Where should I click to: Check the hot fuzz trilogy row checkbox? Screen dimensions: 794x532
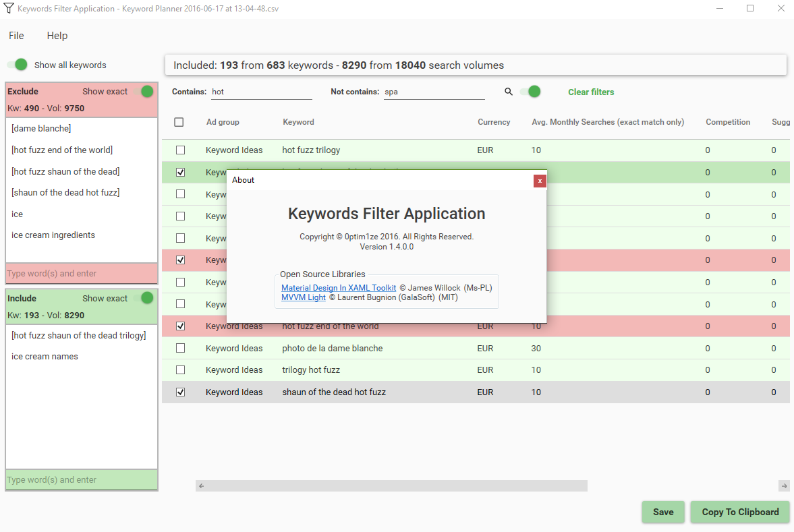click(x=180, y=150)
